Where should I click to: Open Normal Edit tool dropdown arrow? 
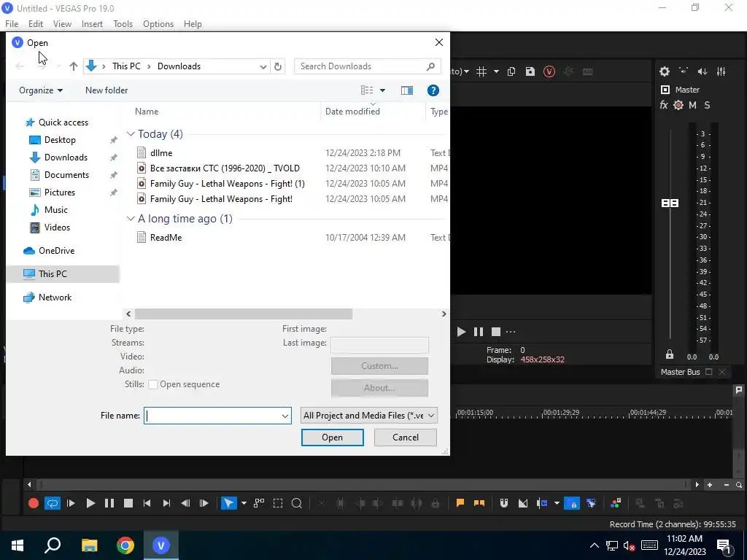tap(244, 503)
